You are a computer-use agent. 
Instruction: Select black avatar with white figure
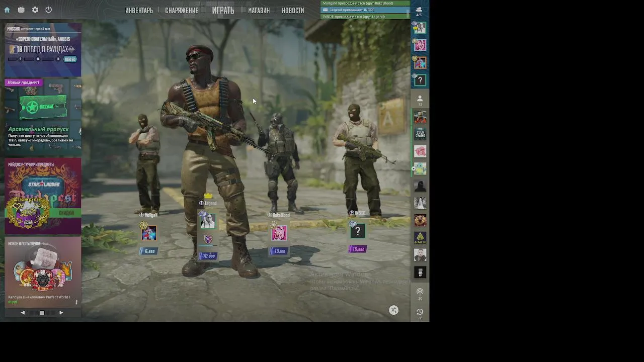(420, 272)
